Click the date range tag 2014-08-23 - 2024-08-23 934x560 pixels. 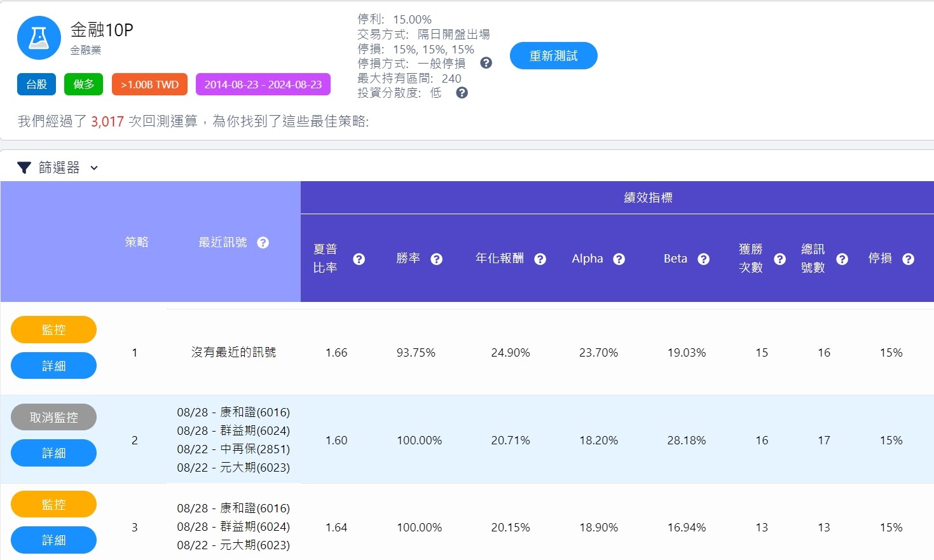click(x=263, y=85)
